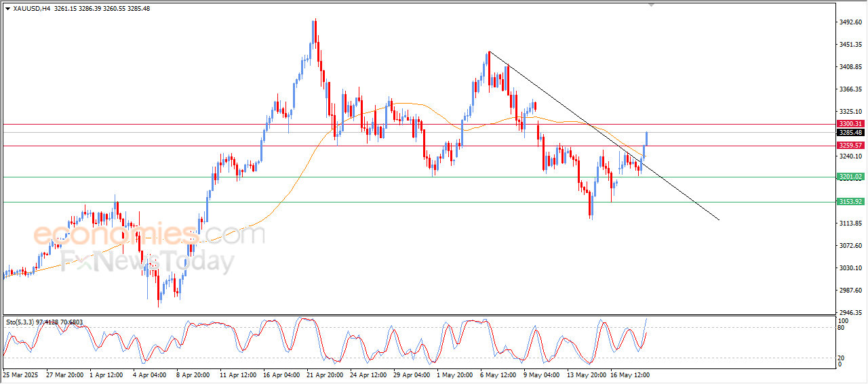The image size is (868, 384).
Task: Click the 4 Apr 04:00 time label
Action: (x=150, y=375)
